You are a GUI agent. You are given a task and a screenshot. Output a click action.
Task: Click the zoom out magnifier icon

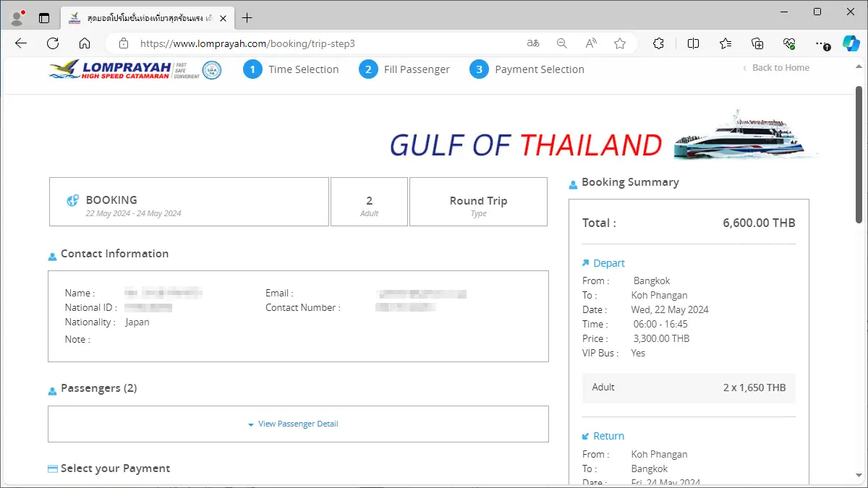pyautogui.click(x=562, y=43)
